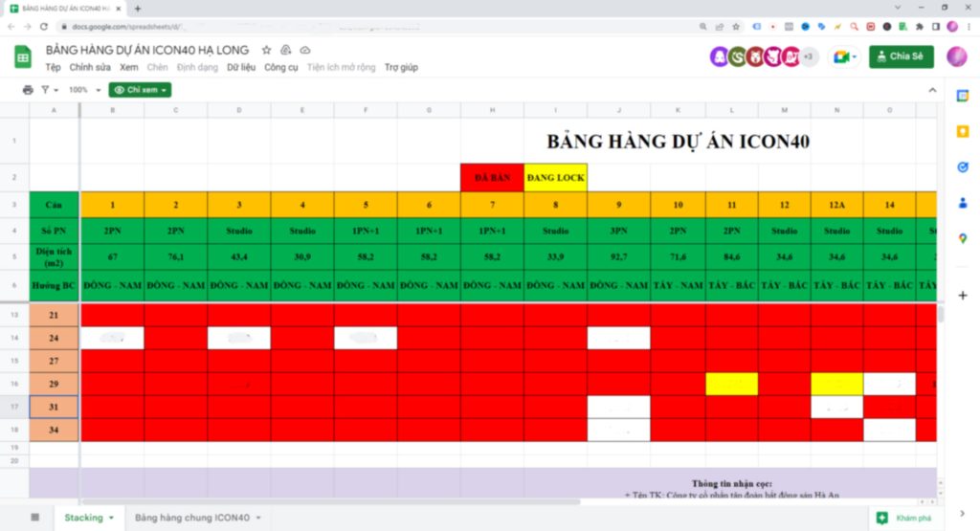Click the vertical scrollbar thumb

(x=941, y=314)
